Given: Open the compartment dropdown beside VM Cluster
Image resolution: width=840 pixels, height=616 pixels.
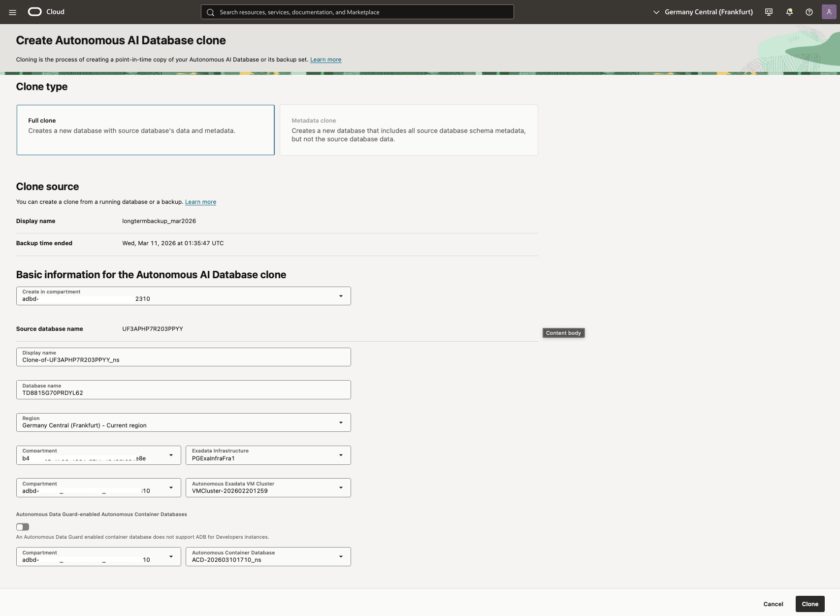Looking at the screenshot, I should 98,487.
